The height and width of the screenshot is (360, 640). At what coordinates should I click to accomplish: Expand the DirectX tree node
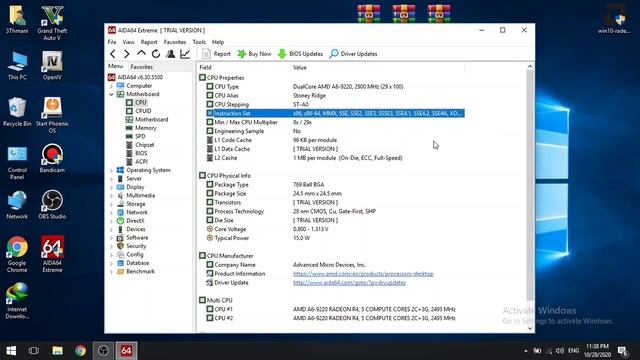[x=111, y=221]
